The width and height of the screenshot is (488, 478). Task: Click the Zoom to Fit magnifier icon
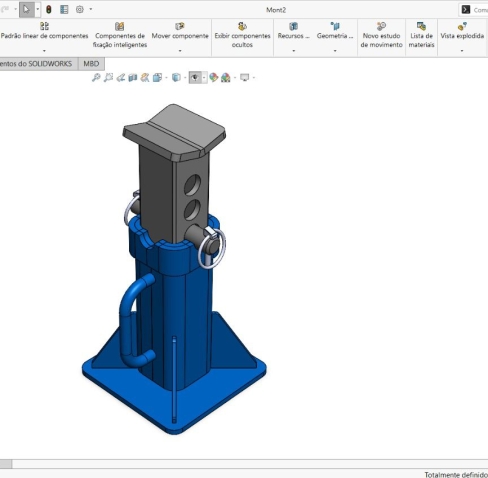(96, 78)
